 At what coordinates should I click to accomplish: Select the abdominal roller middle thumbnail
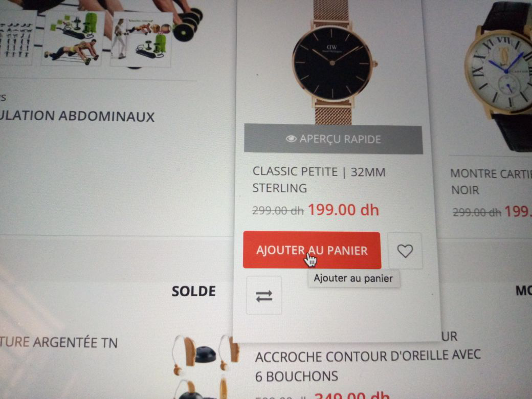72,38
